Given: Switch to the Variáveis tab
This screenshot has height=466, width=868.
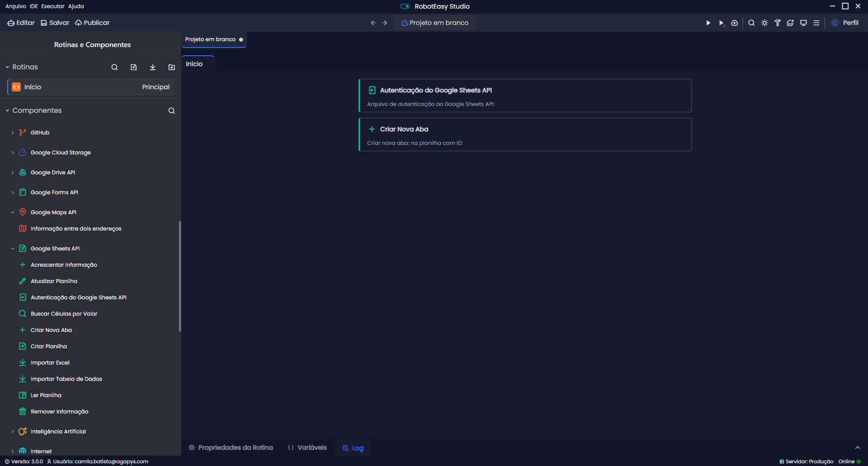Looking at the screenshot, I should (307, 447).
